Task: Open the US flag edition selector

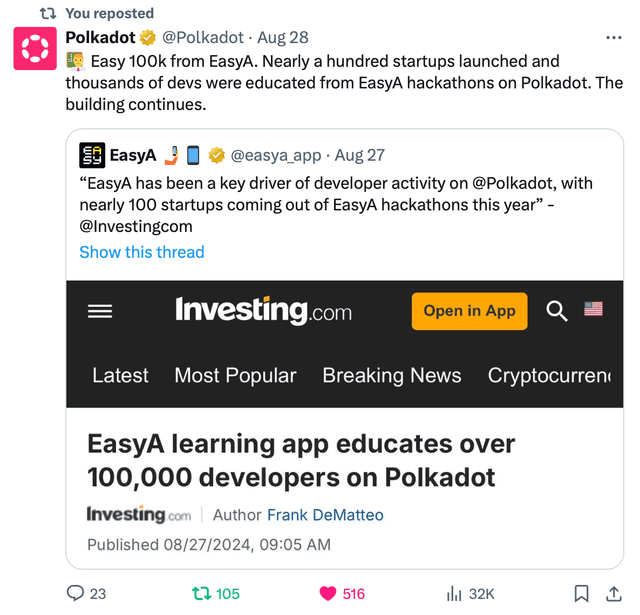Action: pos(594,310)
